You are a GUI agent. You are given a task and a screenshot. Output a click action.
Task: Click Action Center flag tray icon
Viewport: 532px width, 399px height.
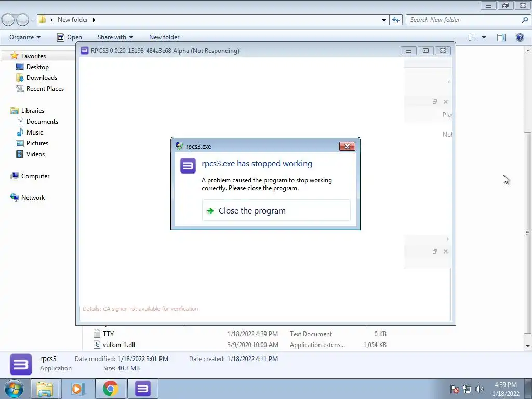click(x=454, y=389)
